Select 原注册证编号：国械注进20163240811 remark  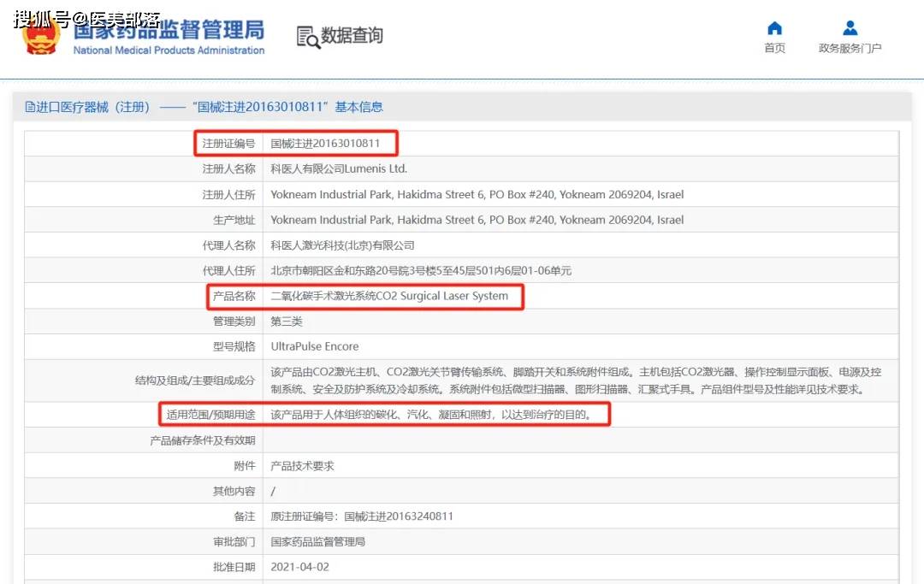(x=362, y=516)
